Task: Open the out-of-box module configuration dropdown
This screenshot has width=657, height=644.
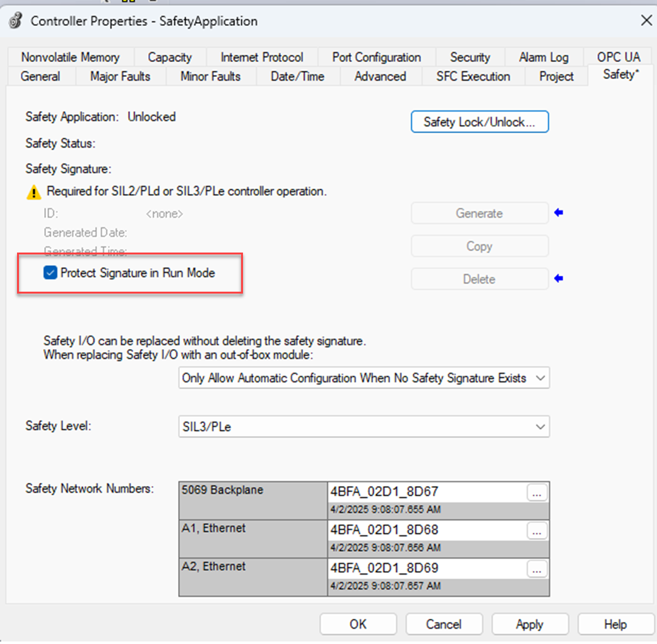Action: pos(541,378)
